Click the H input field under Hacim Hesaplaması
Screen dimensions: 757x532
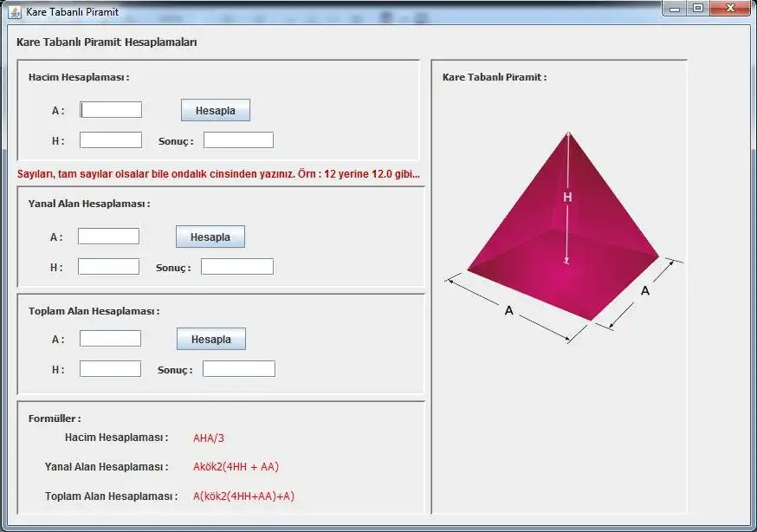coord(111,140)
